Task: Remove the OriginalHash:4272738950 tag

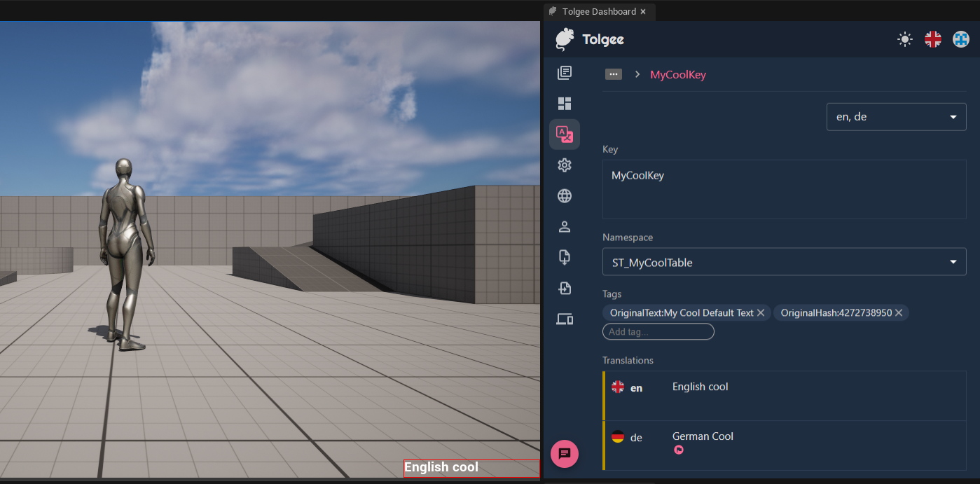Action: (899, 312)
